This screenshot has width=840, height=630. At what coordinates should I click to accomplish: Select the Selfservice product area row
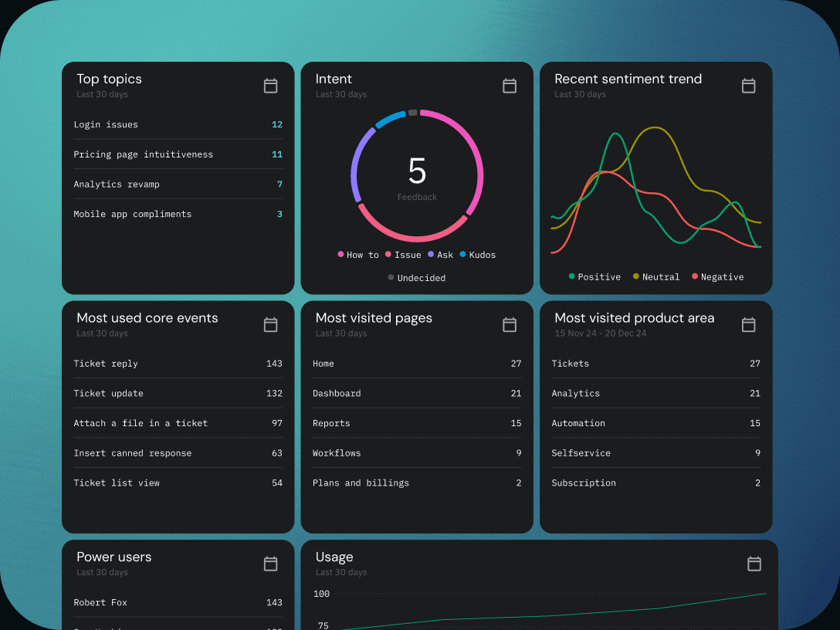point(655,453)
